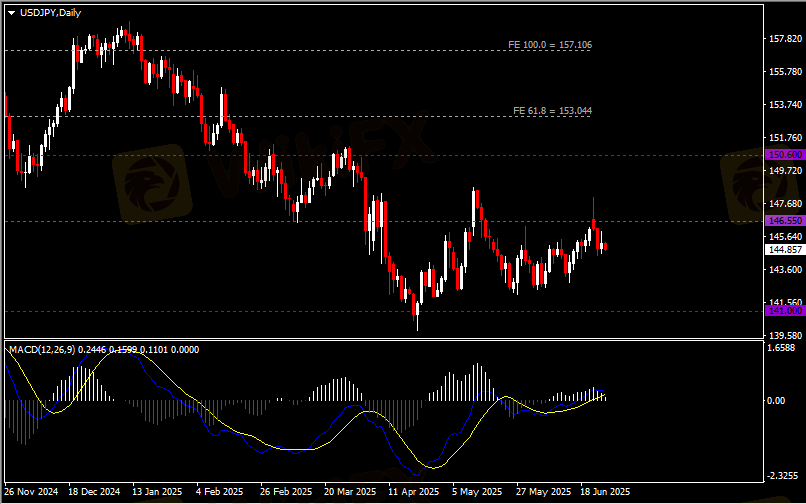Click the 157.820 price scale value

(785, 39)
